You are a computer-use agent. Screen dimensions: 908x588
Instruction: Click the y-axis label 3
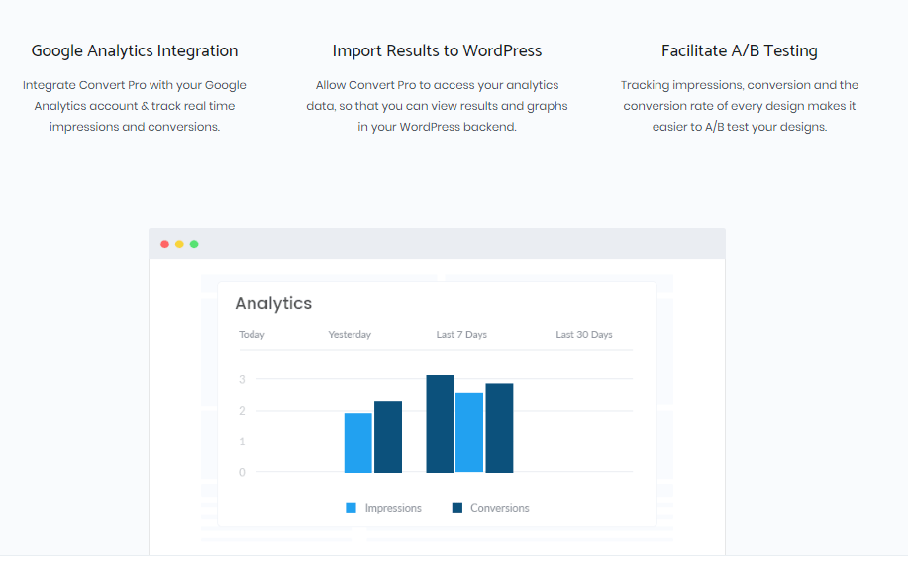pyautogui.click(x=242, y=380)
